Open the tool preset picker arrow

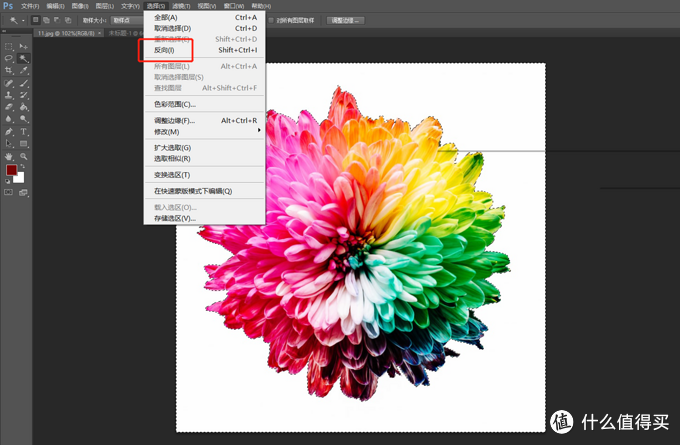pos(23,20)
